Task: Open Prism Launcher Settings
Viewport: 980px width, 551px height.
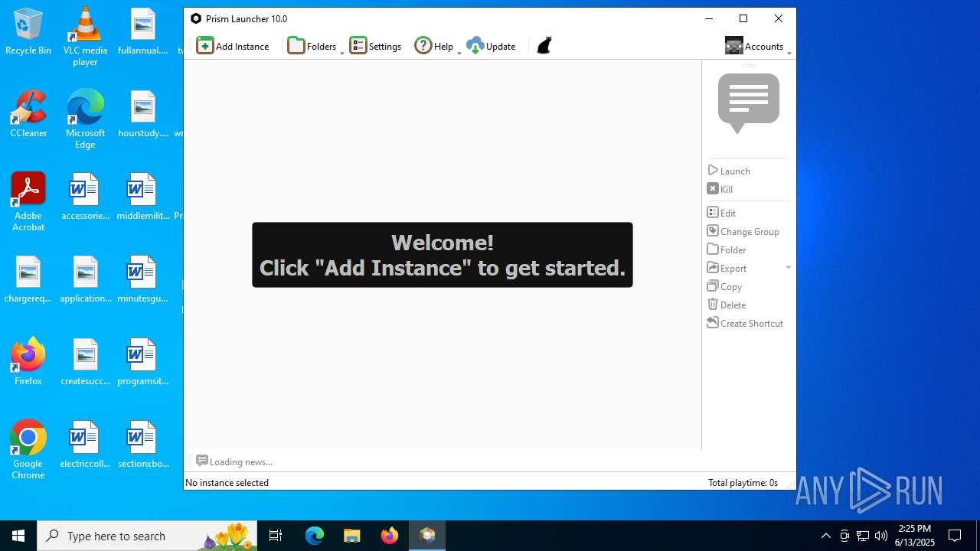Action: [375, 46]
